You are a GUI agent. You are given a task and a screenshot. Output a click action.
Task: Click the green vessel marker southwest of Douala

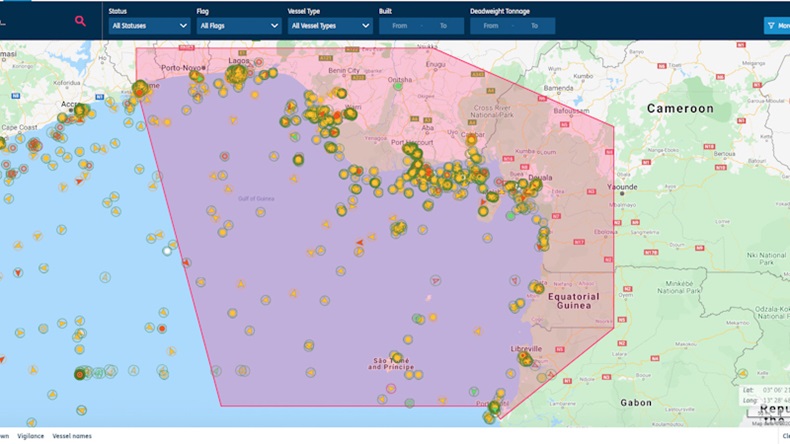tap(510, 216)
